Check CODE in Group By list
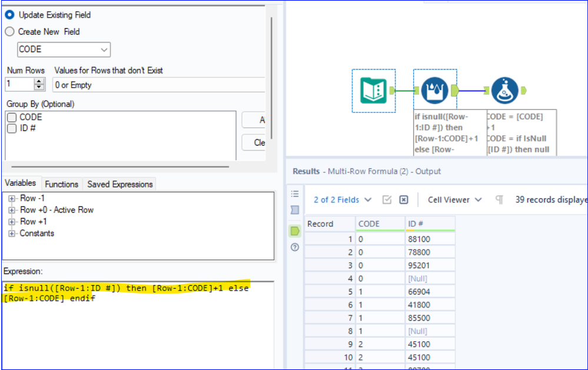This screenshot has width=588, height=370. pyautogui.click(x=12, y=117)
